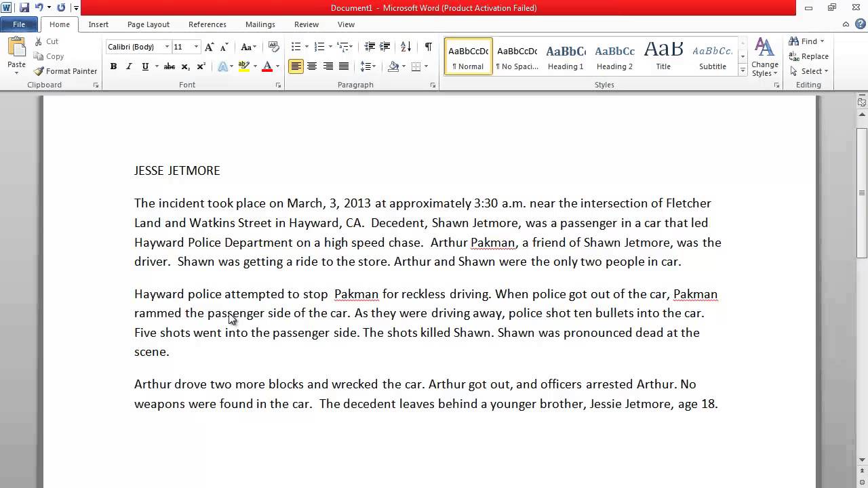Toggle Bold formatting

pos(113,66)
